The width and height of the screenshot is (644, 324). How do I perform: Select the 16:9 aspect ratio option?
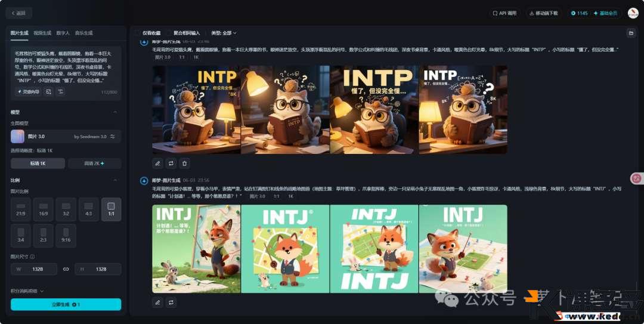click(43, 209)
